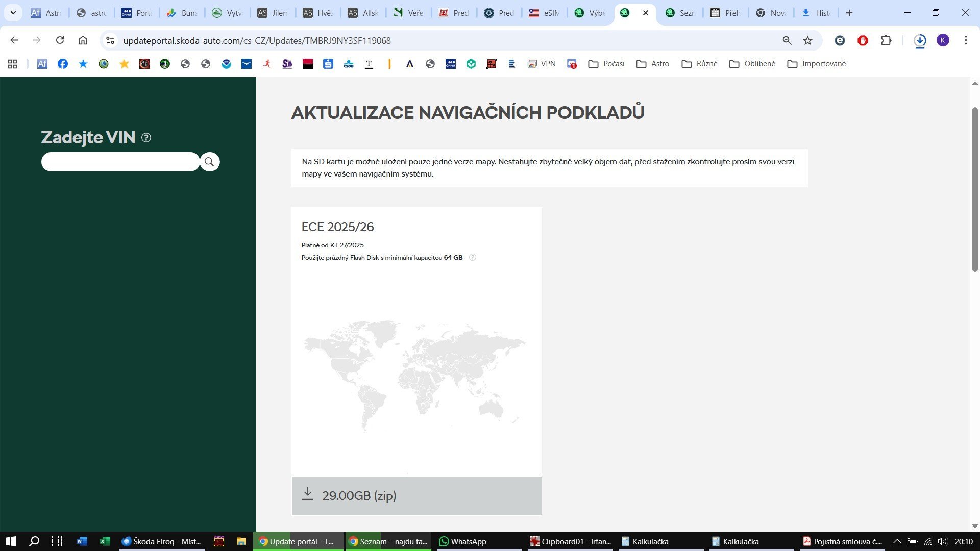Image resolution: width=980 pixels, height=551 pixels.
Task: Expand the Importované bookmarks folder
Action: click(x=817, y=64)
